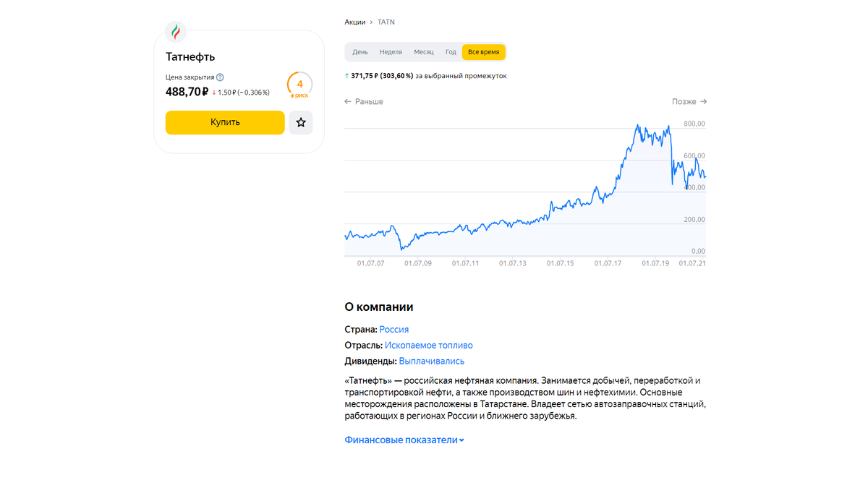
Task: Select "Все время" period option
Action: click(483, 53)
